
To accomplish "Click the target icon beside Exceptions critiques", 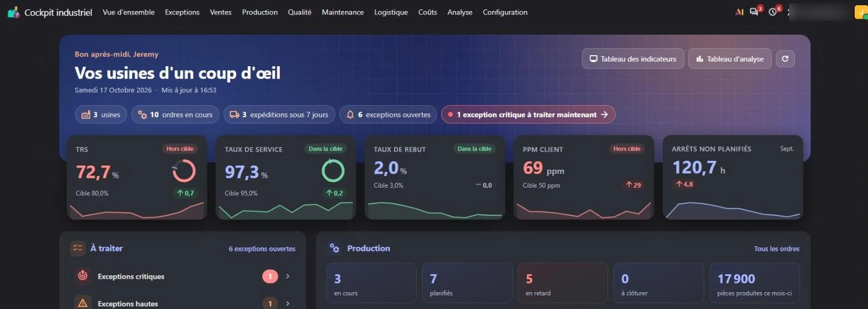I will (82, 276).
